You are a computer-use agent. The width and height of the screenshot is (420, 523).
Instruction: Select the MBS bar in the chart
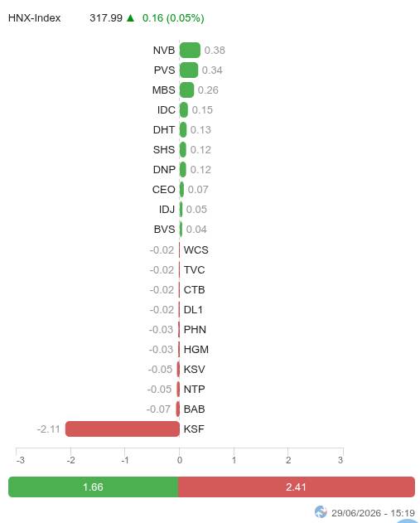(x=186, y=90)
